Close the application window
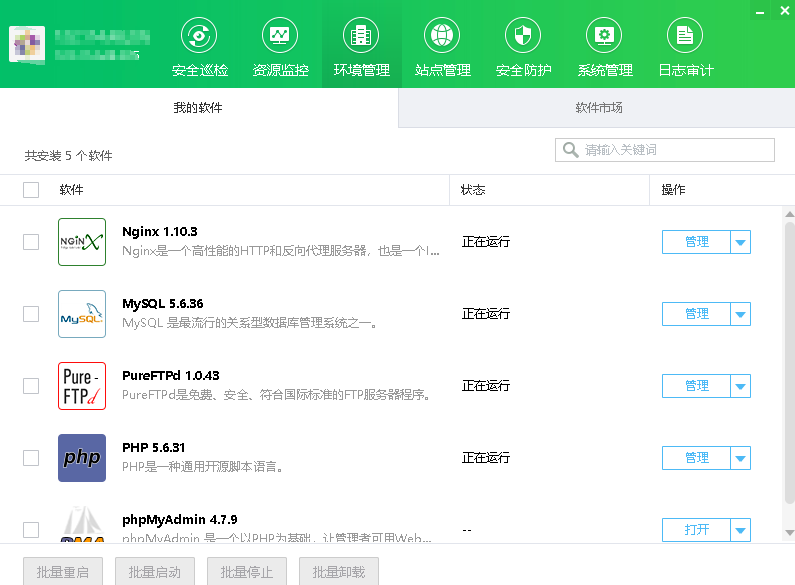The image size is (795, 585). (784, 11)
